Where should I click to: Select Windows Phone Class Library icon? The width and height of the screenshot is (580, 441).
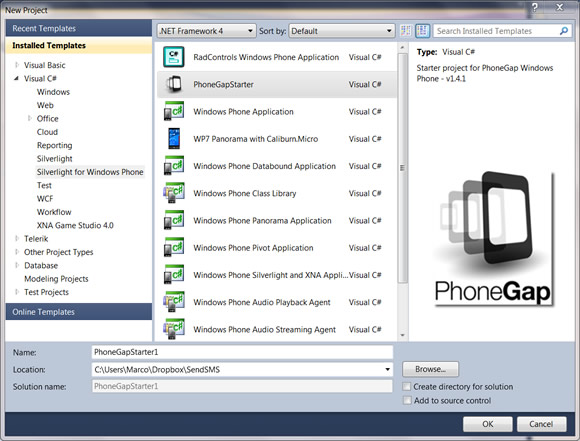click(173, 193)
